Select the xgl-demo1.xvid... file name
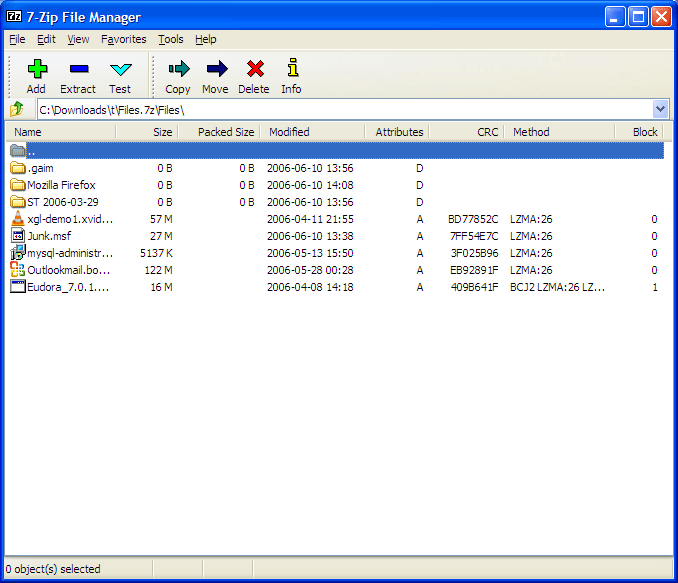The height and width of the screenshot is (583, 678). point(70,219)
